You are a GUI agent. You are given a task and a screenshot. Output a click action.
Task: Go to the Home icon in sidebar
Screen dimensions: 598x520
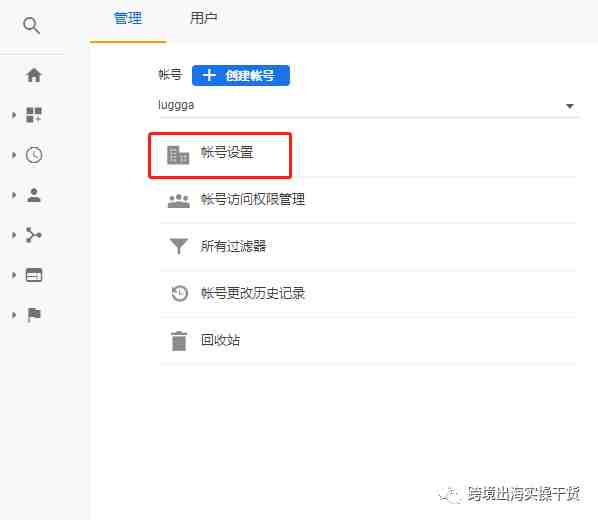(x=34, y=75)
